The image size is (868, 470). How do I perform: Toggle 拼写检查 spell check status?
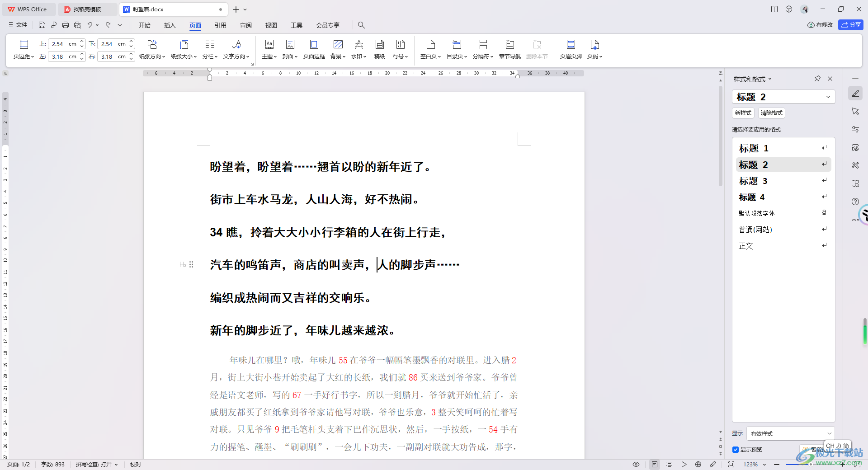point(96,464)
